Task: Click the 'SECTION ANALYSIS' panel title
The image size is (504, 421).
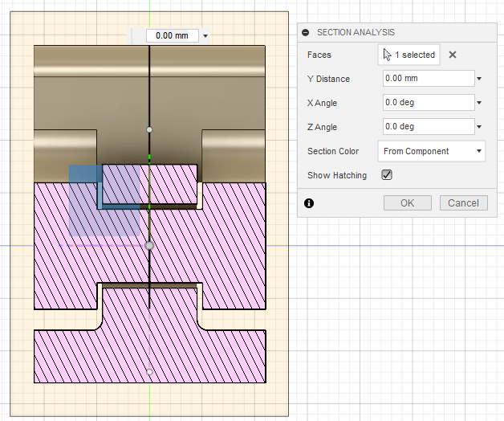Action: (x=356, y=32)
